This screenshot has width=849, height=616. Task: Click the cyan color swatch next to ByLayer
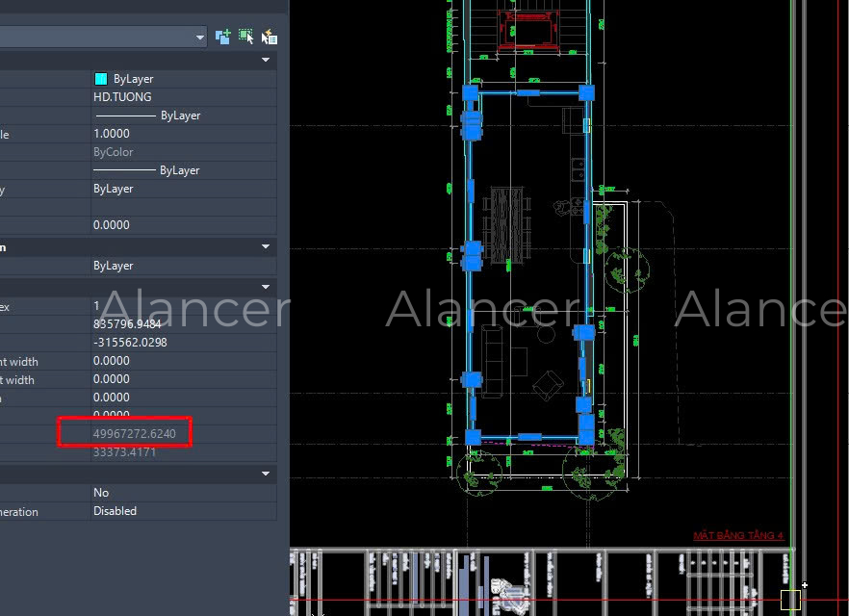101,79
